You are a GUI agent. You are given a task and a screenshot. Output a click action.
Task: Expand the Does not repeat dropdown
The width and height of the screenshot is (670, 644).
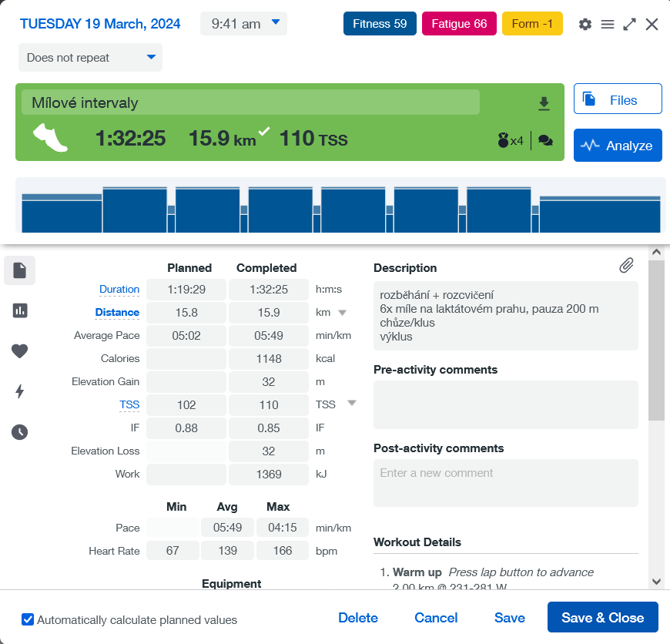[x=90, y=58]
